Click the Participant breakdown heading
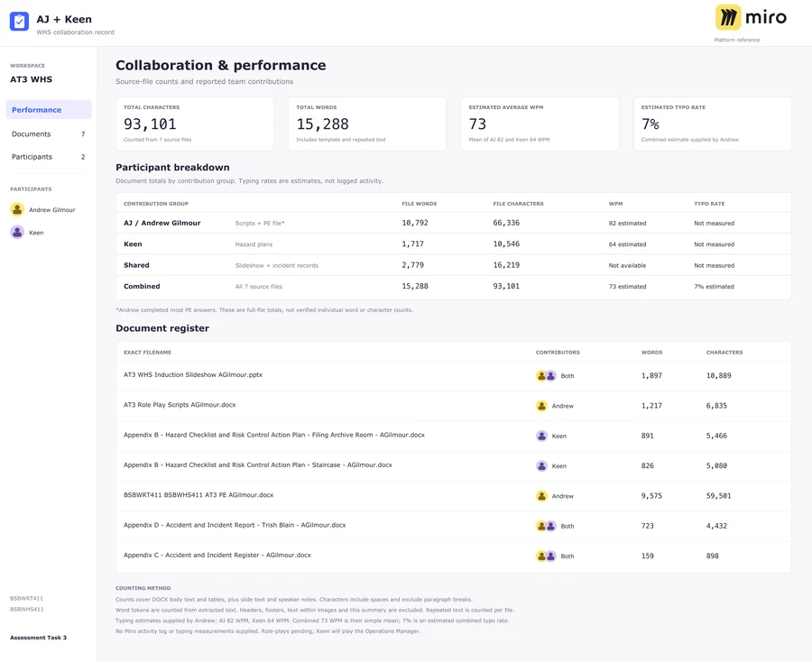Viewport: 812px width, 662px height. 172,167
